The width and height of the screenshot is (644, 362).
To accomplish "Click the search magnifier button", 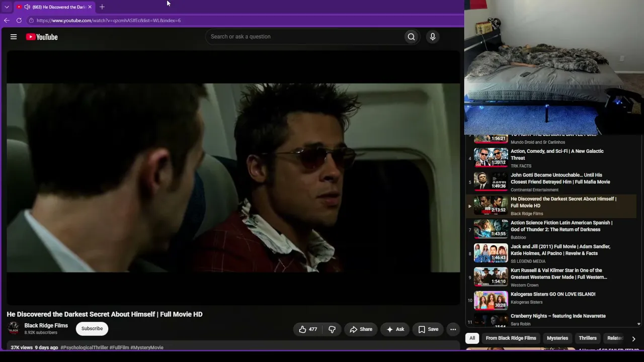I will coord(411,37).
